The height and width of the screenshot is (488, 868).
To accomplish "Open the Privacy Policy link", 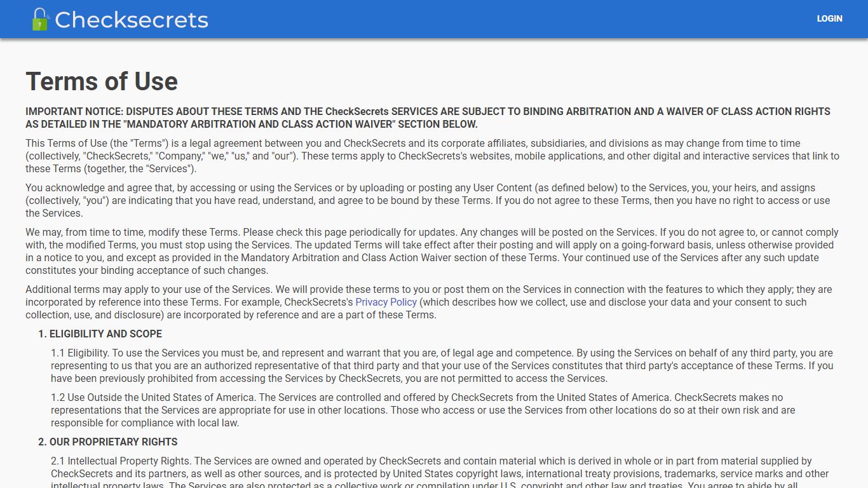I will (x=386, y=302).
